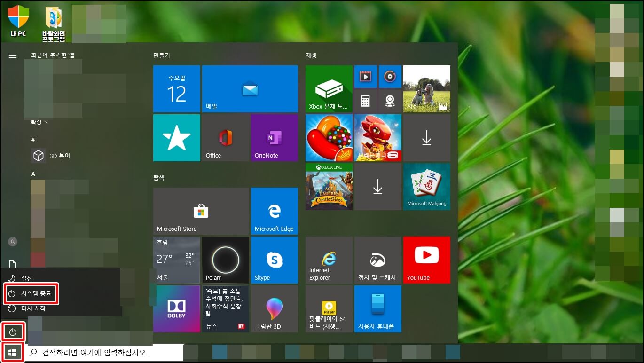
Task: Open the small Groove Music tile
Action: click(390, 76)
